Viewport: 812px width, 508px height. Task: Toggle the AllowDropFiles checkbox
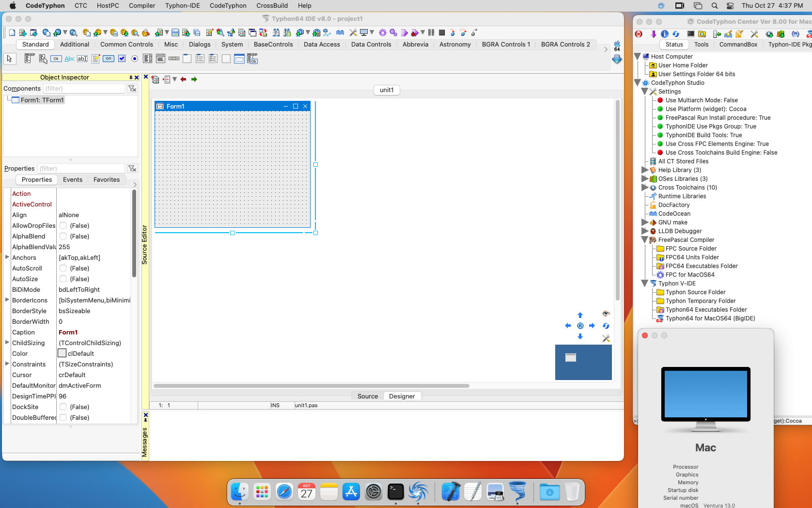click(x=63, y=225)
